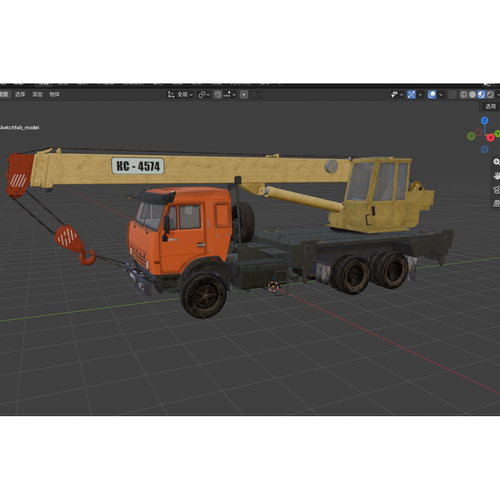The image size is (500, 500).
Task: Open proportional falloff curve dropdown
Action: pyautogui.click(x=256, y=95)
